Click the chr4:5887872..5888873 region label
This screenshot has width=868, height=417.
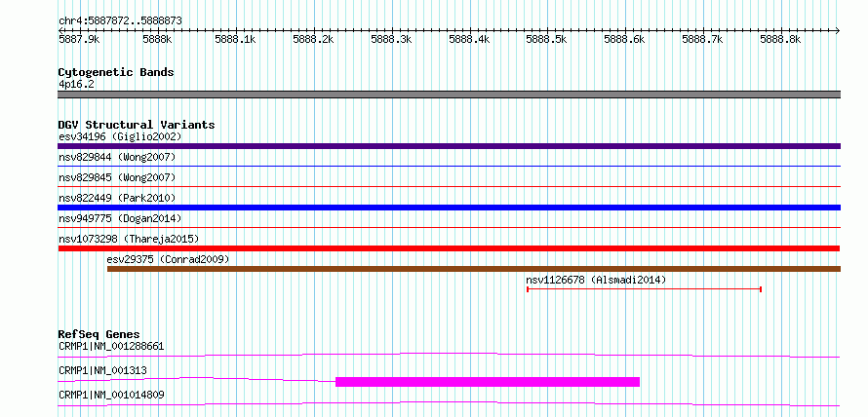(x=120, y=21)
